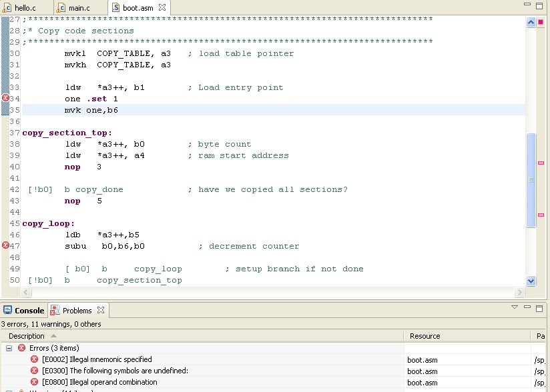Click horizontal scrollbar left arrow
The height and width of the screenshot is (392, 550).
point(26,292)
